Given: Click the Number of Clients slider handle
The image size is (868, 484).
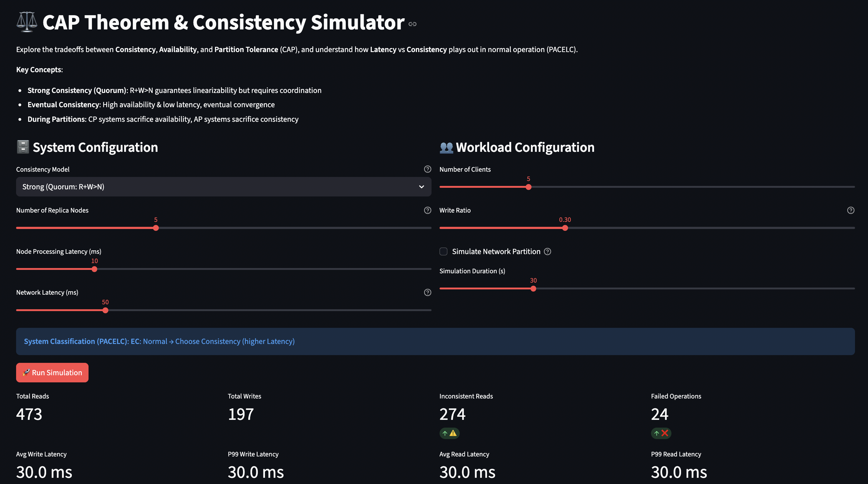Looking at the screenshot, I should (528, 187).
